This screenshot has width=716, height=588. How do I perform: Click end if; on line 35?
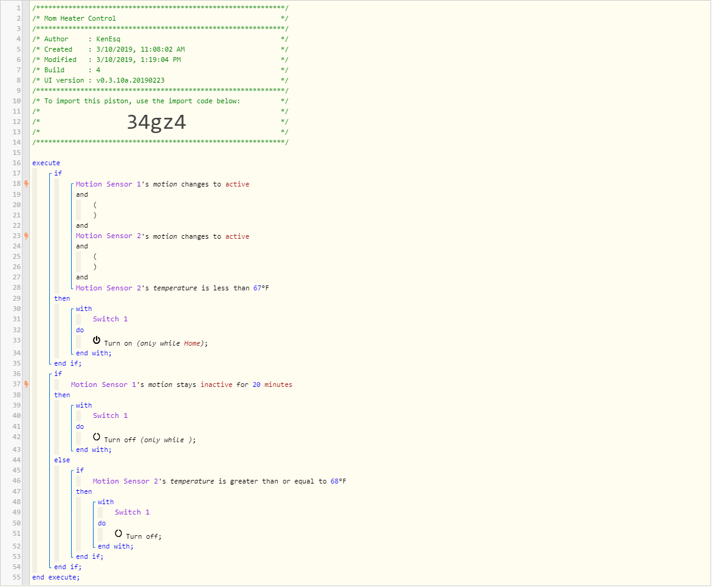point(67,364)
